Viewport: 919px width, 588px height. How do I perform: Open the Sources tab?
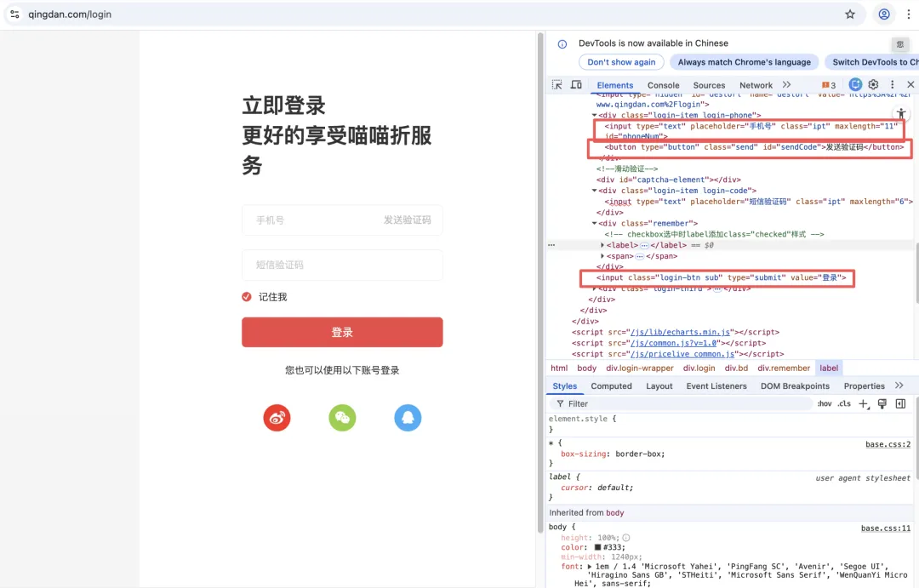tap(709, 85)
